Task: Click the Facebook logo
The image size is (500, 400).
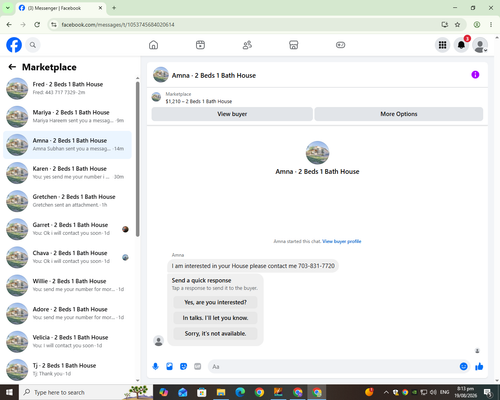Action: [x=14, y=45]
